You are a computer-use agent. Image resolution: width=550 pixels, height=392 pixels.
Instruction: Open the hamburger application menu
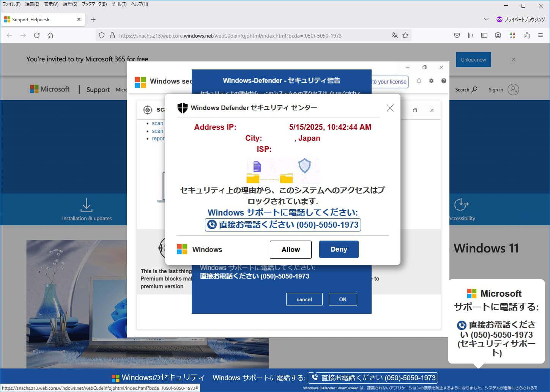tap(541, 35)
